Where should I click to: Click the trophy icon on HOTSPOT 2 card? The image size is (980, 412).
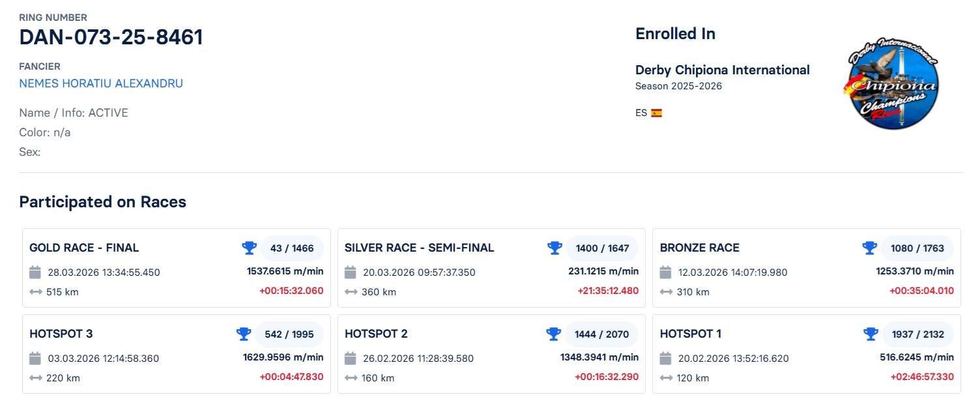555,334
